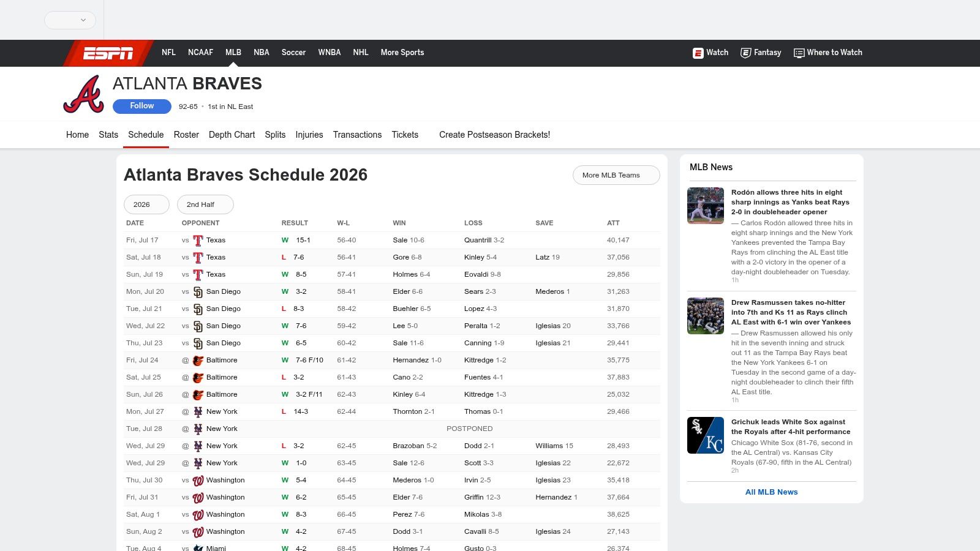Click Texas logo in Sun, Jul 19 row
The image size is (980, 551).
(198, 275)
